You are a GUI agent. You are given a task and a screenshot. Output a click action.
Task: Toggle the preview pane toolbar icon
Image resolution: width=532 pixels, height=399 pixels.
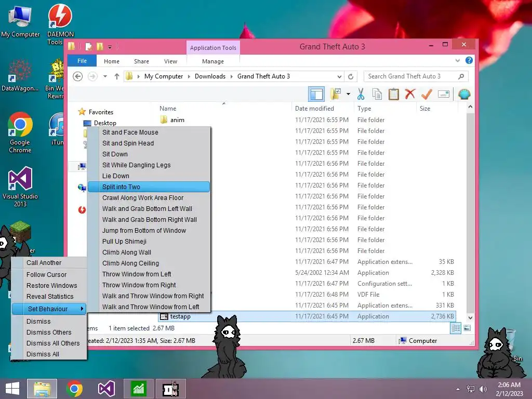(x=316, y=94)
